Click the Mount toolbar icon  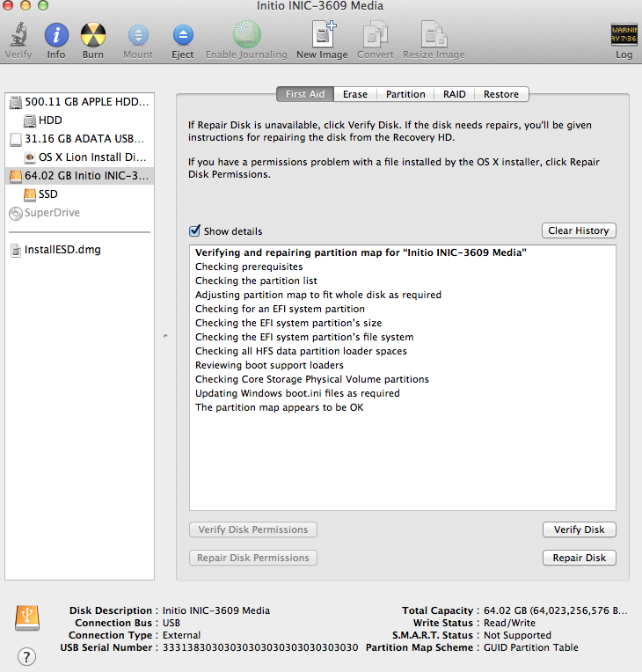tap(138, 35)
